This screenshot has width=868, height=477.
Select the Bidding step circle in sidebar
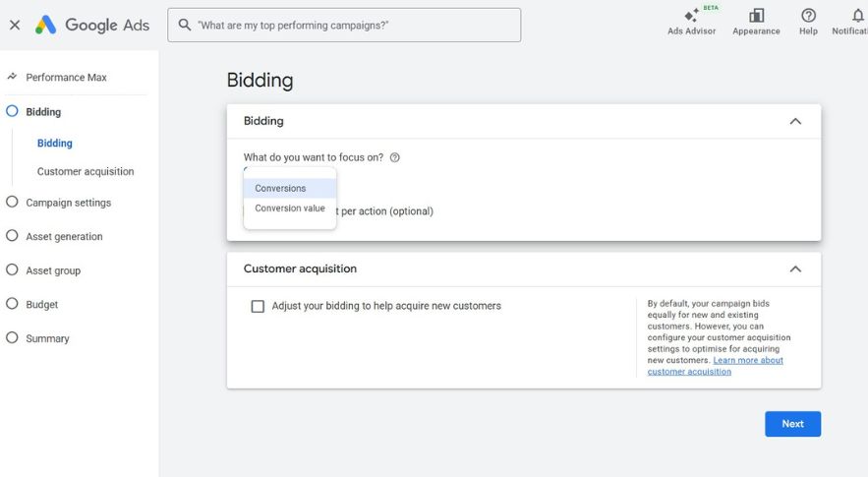[12, 111]
